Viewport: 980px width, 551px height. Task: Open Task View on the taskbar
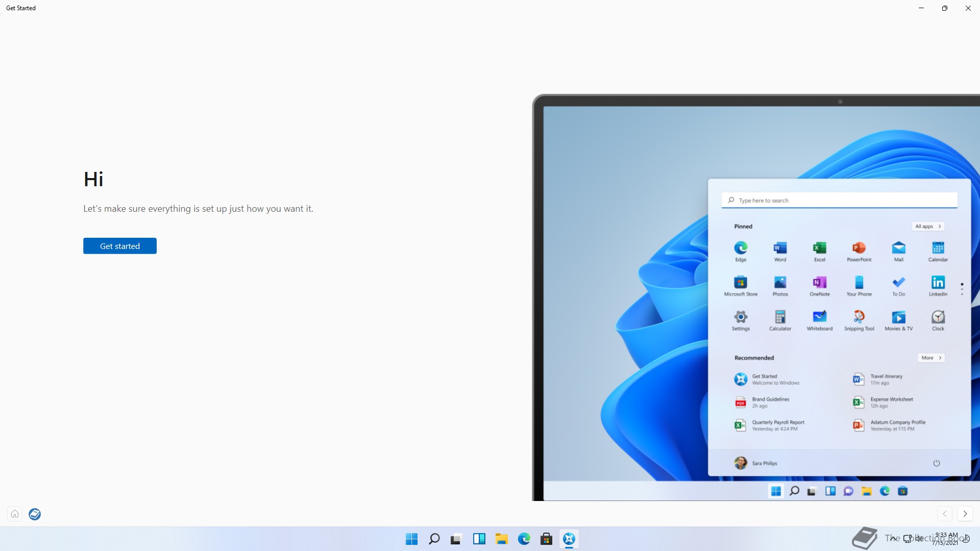coord(456,539)
